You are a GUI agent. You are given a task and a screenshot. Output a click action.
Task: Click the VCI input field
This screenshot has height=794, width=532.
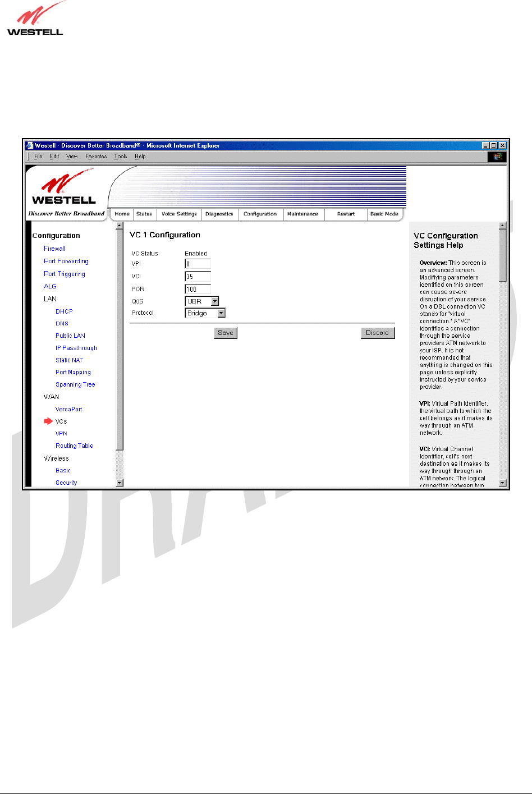[x=198, y=277]
